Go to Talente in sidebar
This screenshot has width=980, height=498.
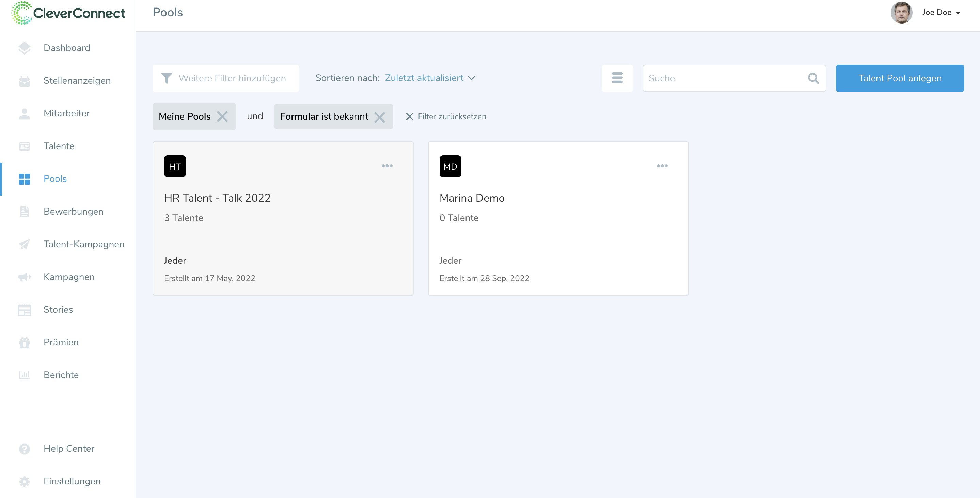tap(59, 146)
